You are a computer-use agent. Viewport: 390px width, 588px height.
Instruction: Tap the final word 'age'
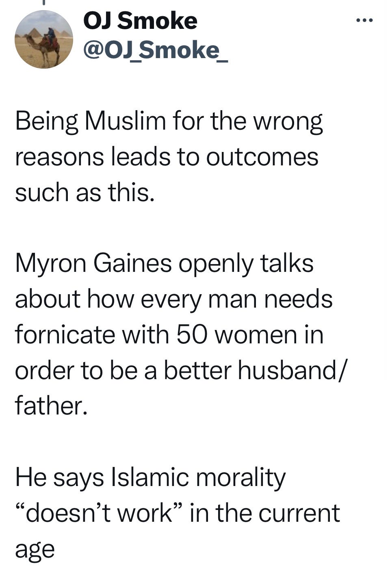[x=35, y=550]
